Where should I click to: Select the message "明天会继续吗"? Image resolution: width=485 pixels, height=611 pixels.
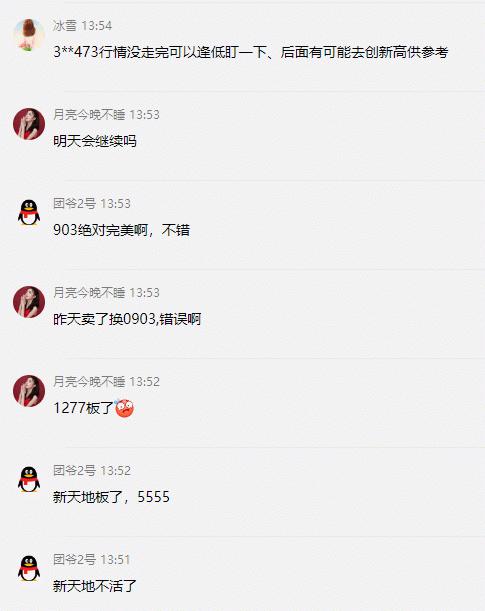click(95, 141)
